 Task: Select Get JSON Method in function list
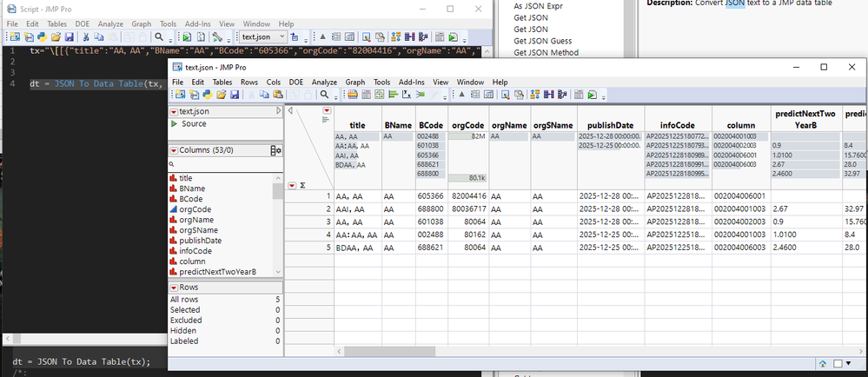click(x=546, y=53)
